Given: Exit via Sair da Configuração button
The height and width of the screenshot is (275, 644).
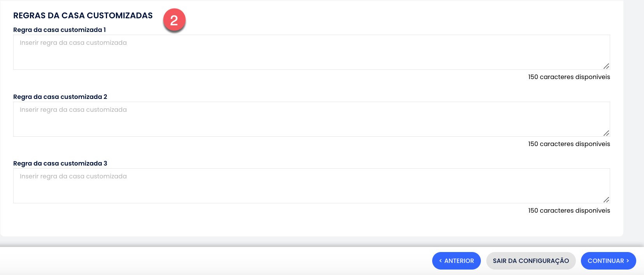Looking at the screenshot, I should (531, 261).
